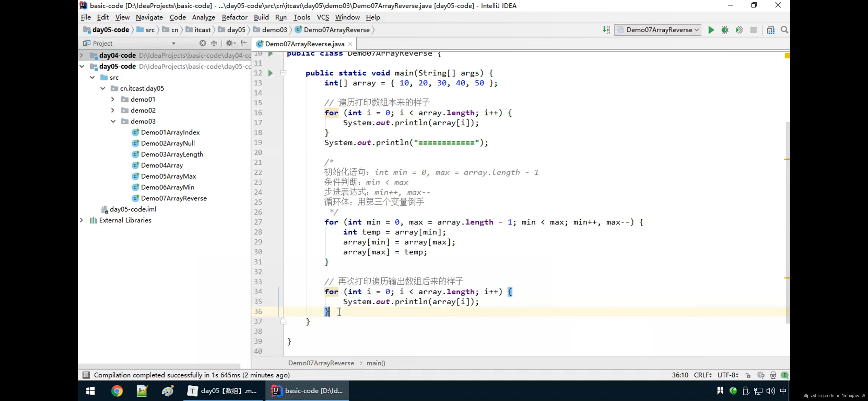Screen dimensions: 868x401
Task: Open Project Structure icon in toolbar
Action: tap(770, 30)
